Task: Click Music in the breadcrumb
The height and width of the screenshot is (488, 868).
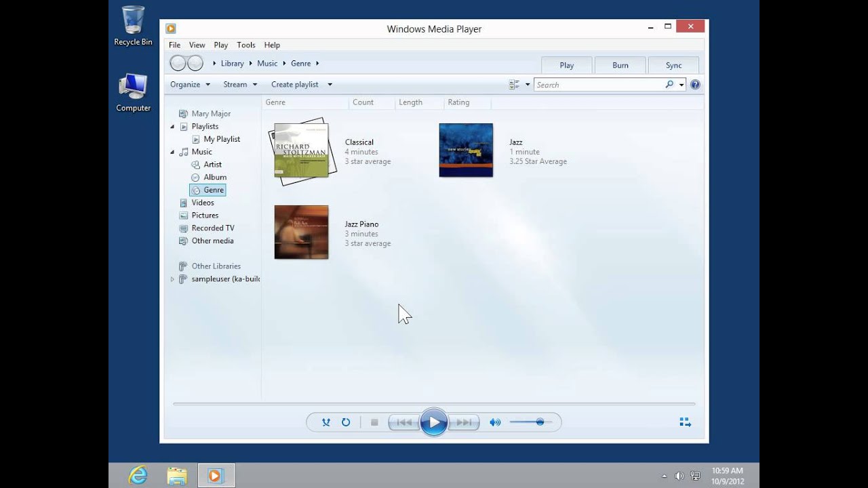Action: pos(267,63)
